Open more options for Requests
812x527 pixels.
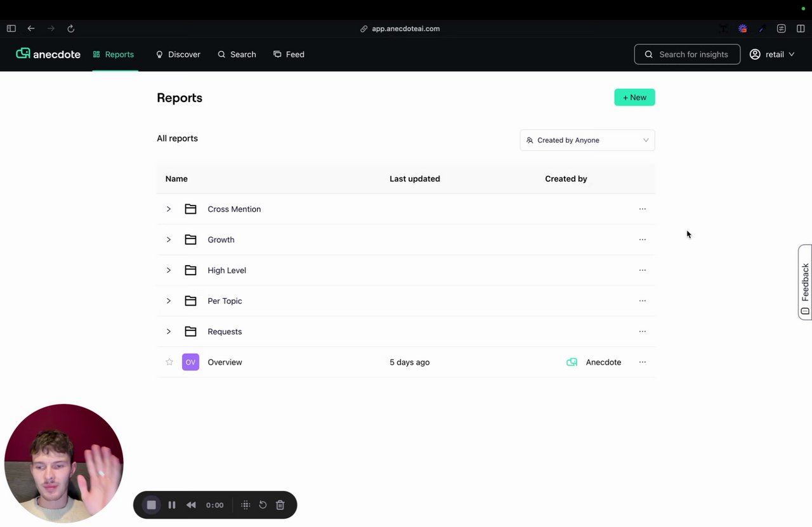[x=643, y=331]
